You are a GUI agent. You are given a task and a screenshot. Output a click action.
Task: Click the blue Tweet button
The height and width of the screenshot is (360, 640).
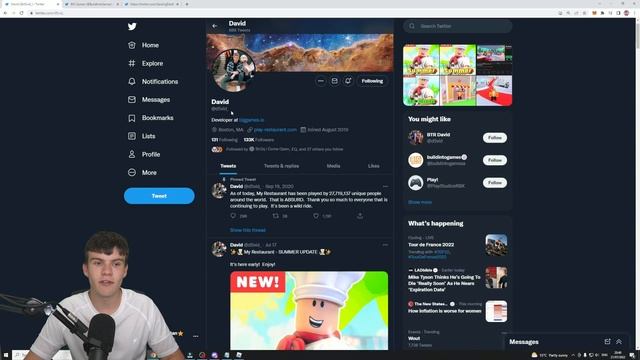(159, 196)
